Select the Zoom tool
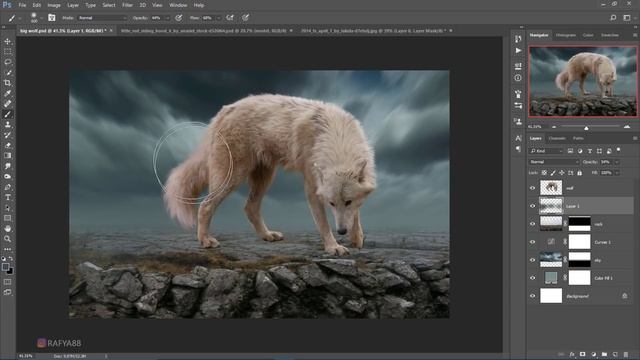 (x=8, y=239)
